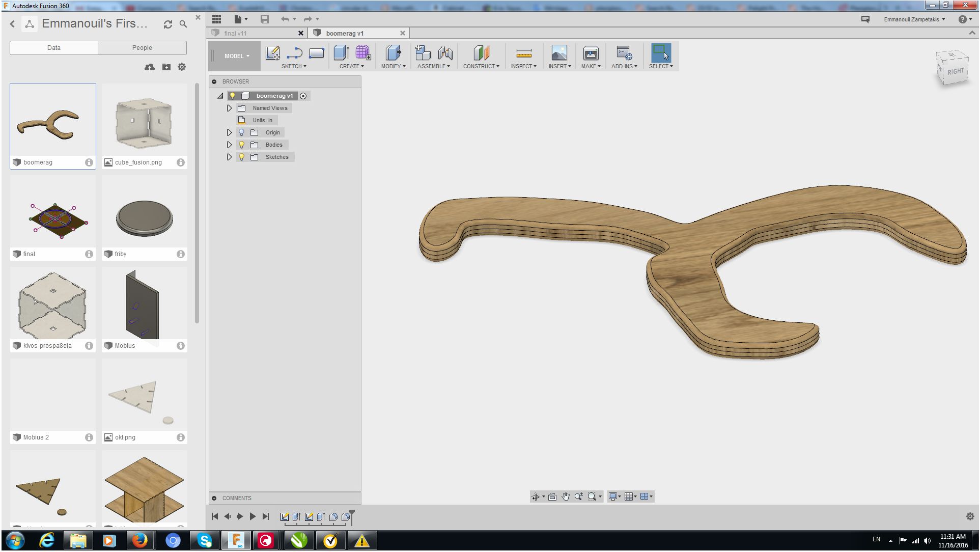Click the Zoom magnifier tool
The height and width of the screenshot is (552, 980).
coord(579,496)
